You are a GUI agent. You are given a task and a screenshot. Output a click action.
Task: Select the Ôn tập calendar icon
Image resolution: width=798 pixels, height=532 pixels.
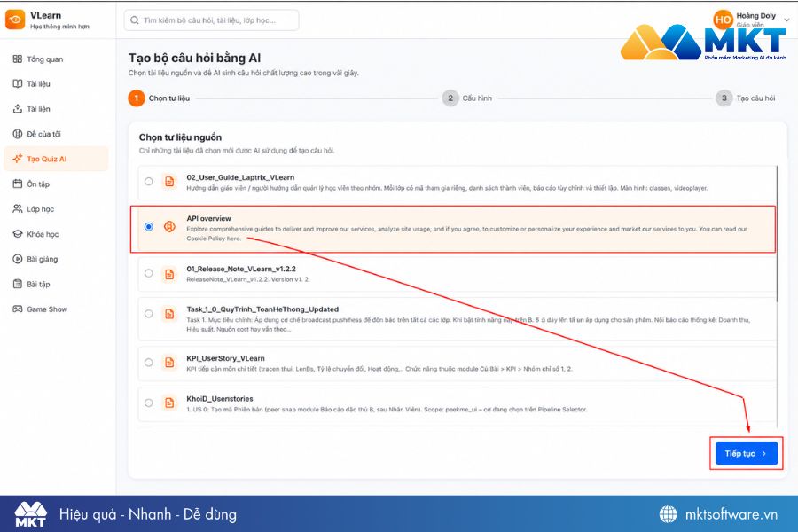click(x=18, y=184)
